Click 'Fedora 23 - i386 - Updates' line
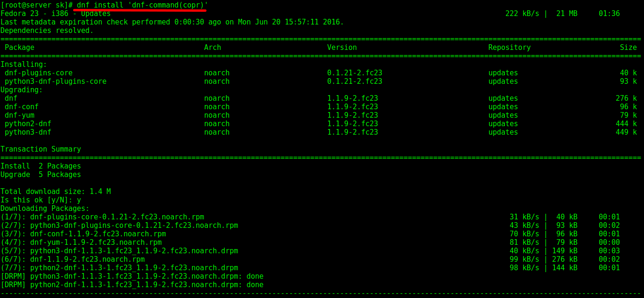The image size is (644, 298). pyautogui.click(x=56, y=14)
